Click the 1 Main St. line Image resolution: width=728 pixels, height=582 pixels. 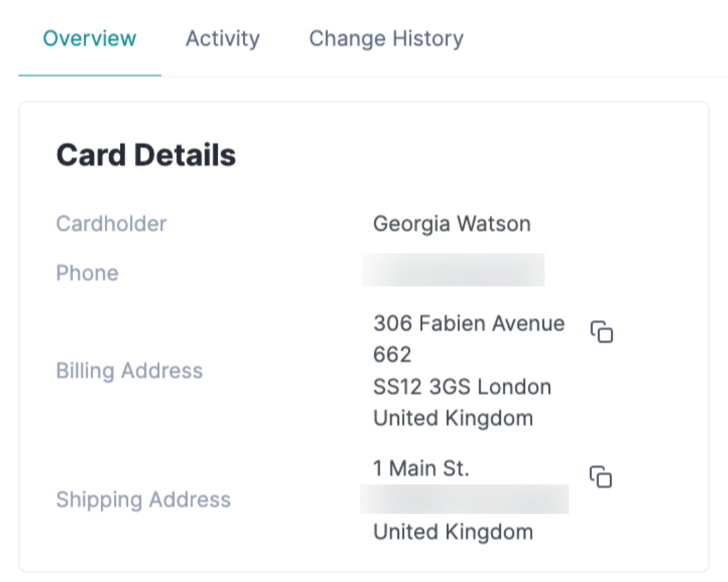(x=421, y=468)
